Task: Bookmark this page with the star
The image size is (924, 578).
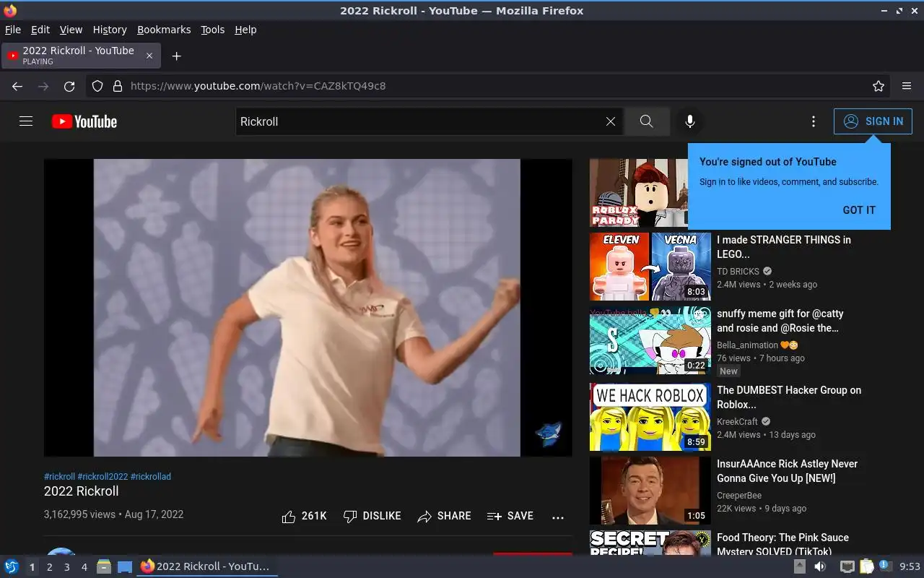Action: point(879,86)
